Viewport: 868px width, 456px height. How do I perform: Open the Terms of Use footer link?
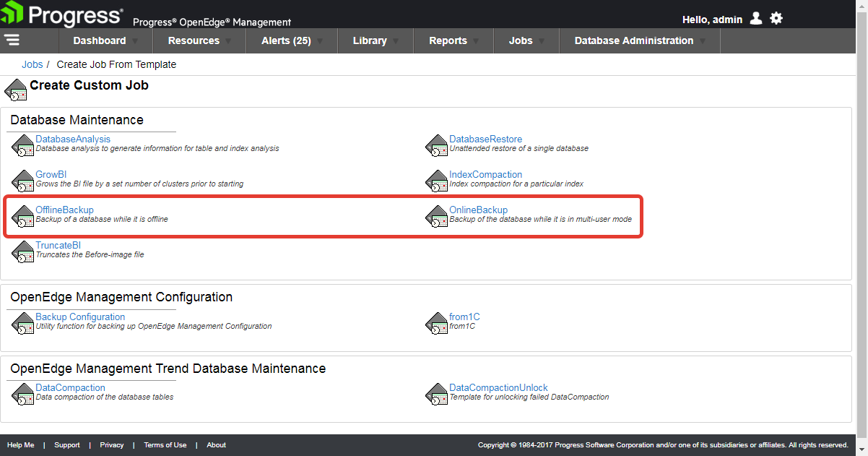click(x=165, y=445)
